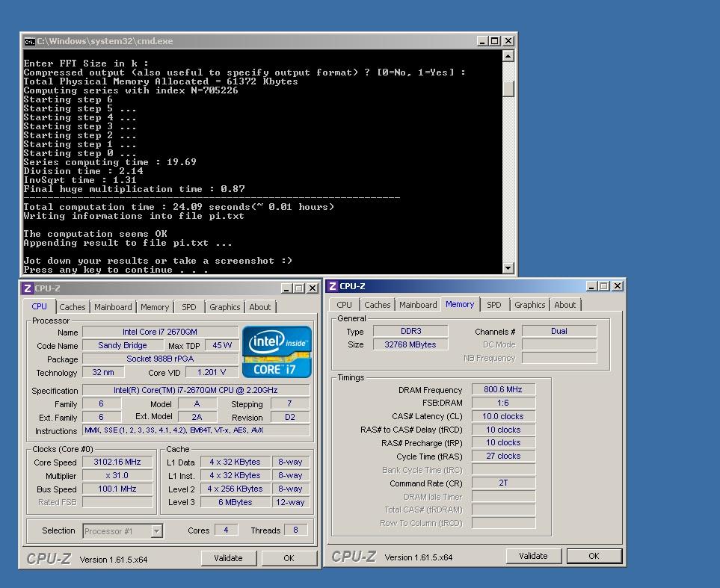
Task: Click Validate in left CPU-Z window
Action: point(228,558)
